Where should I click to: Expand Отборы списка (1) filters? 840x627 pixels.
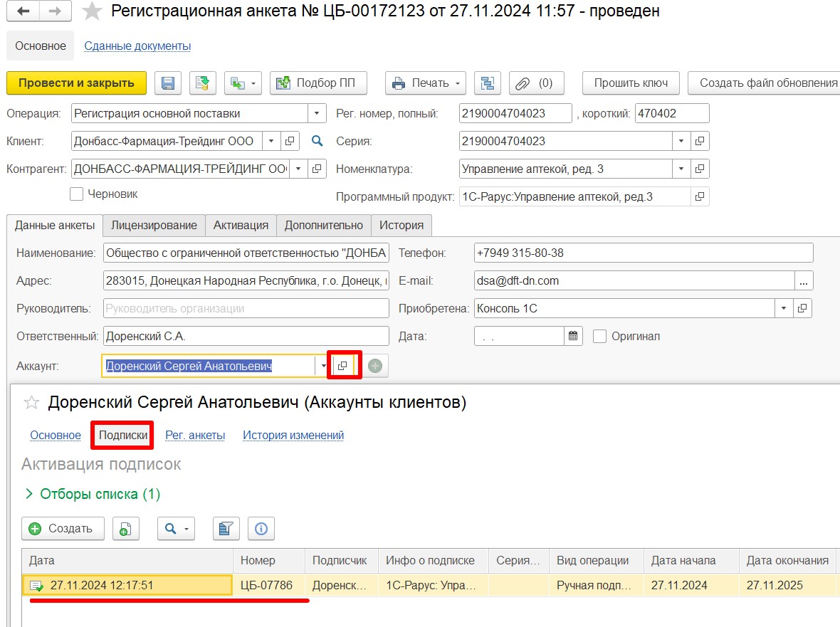tap(92, 494)
